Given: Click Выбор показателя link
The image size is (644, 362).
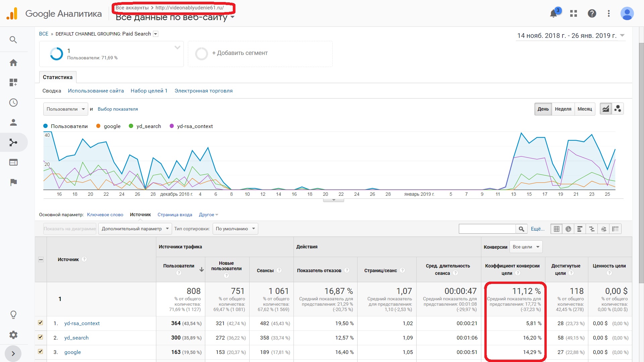Looking at the screenshot, I should (118, 109).
